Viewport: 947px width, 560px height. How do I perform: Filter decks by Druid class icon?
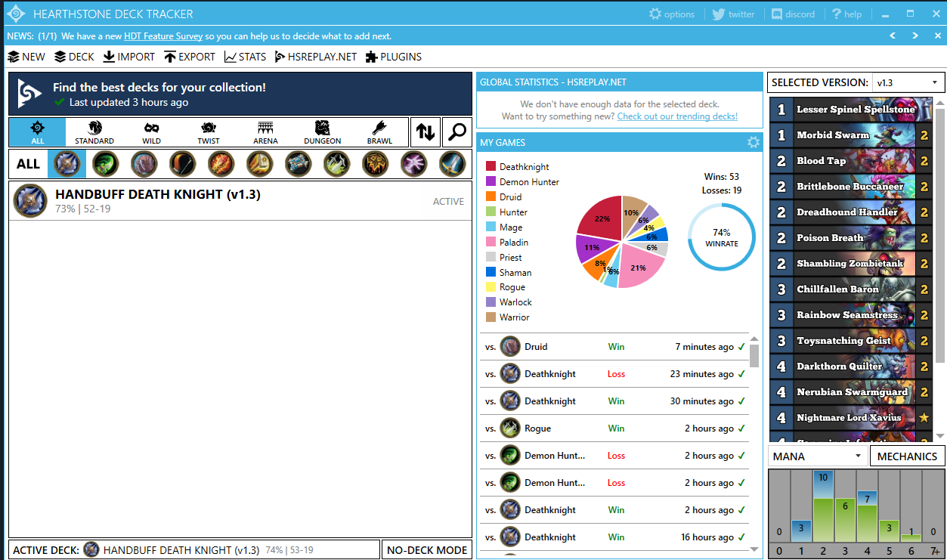pyautogui.click(x=144, y=163)
